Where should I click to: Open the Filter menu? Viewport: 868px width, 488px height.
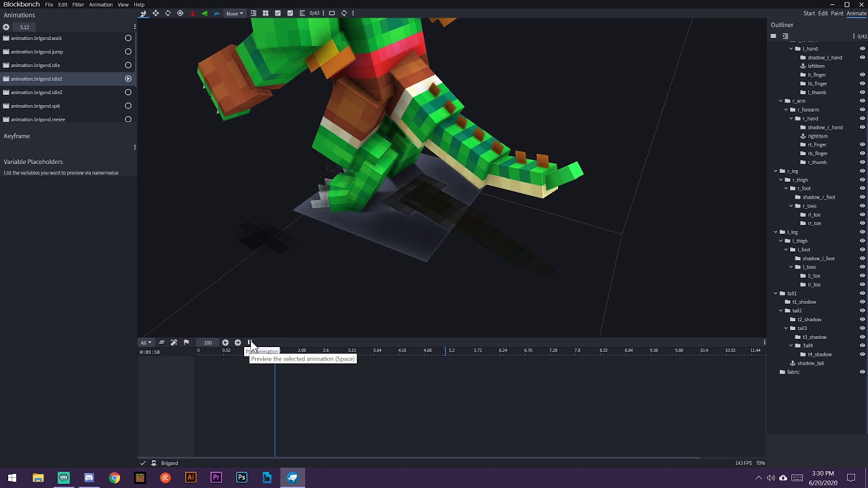click(78, 5)
